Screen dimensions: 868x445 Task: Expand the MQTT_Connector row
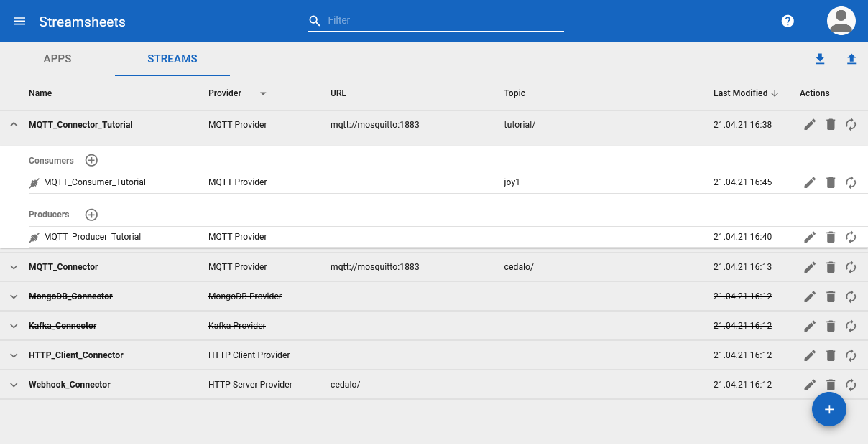click(14, 267)
